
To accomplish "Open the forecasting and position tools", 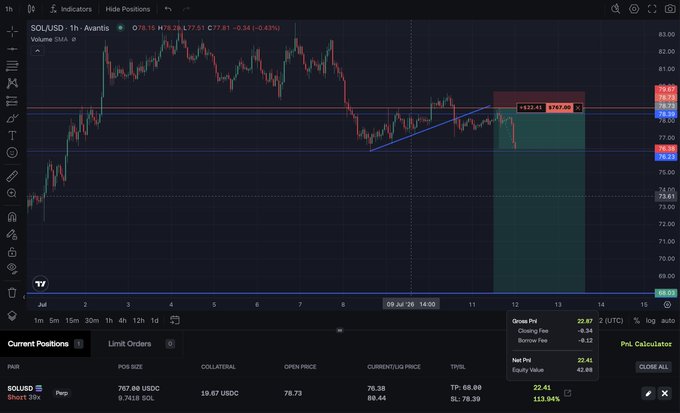I will click(x=12, y=101).
